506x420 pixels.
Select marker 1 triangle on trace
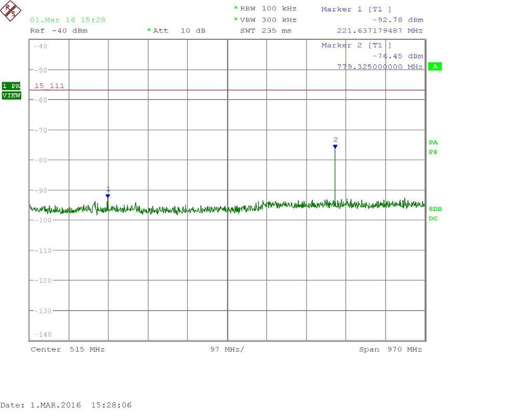point(108,196)
